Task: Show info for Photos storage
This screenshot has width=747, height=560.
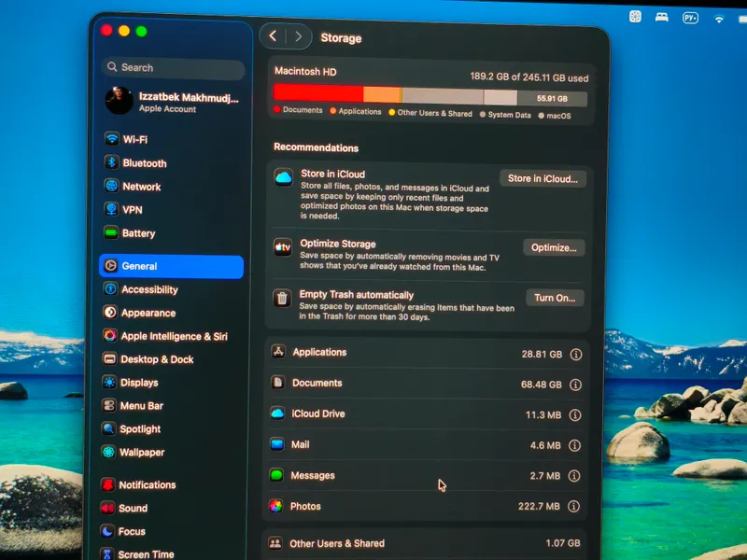Action: 573,506
